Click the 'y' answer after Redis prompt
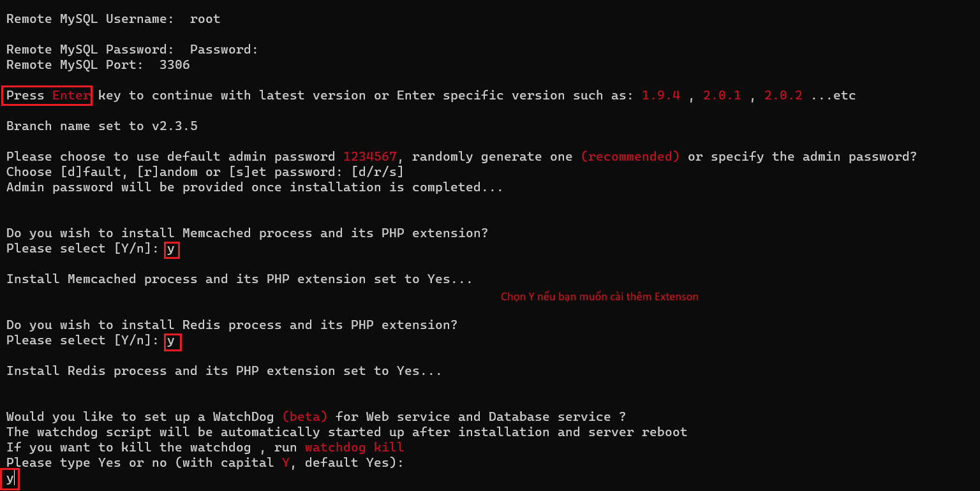Screen dimensions: 980x491 coord(172,342)
